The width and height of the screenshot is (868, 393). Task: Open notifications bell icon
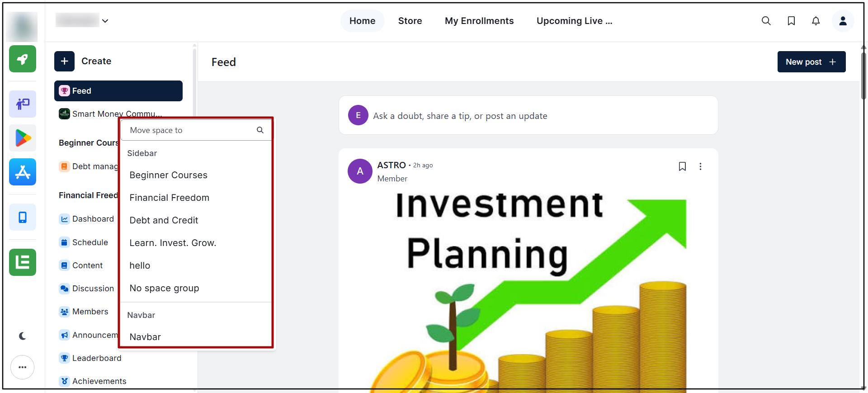[816, 21]
